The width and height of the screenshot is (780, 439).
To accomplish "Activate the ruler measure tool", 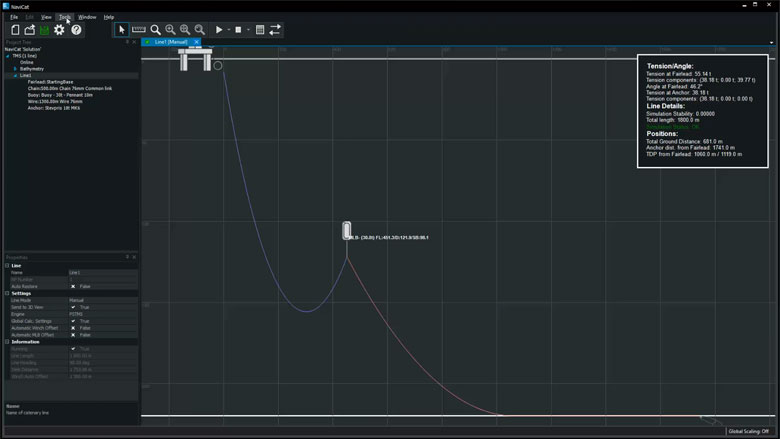I will (139, 30).
